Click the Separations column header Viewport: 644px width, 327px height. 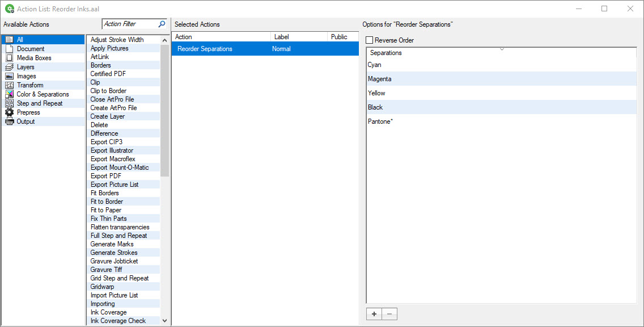click(x=501, y=53)
